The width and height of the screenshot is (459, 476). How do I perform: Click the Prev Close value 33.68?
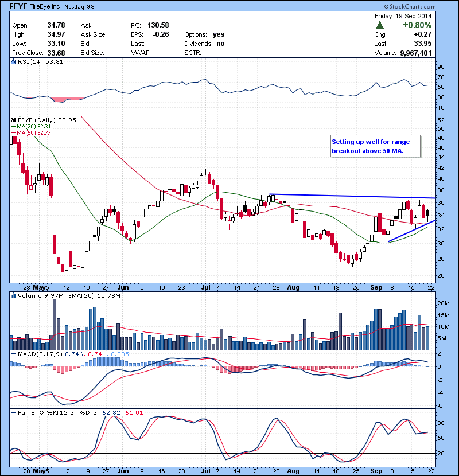(x=56, y=53)
